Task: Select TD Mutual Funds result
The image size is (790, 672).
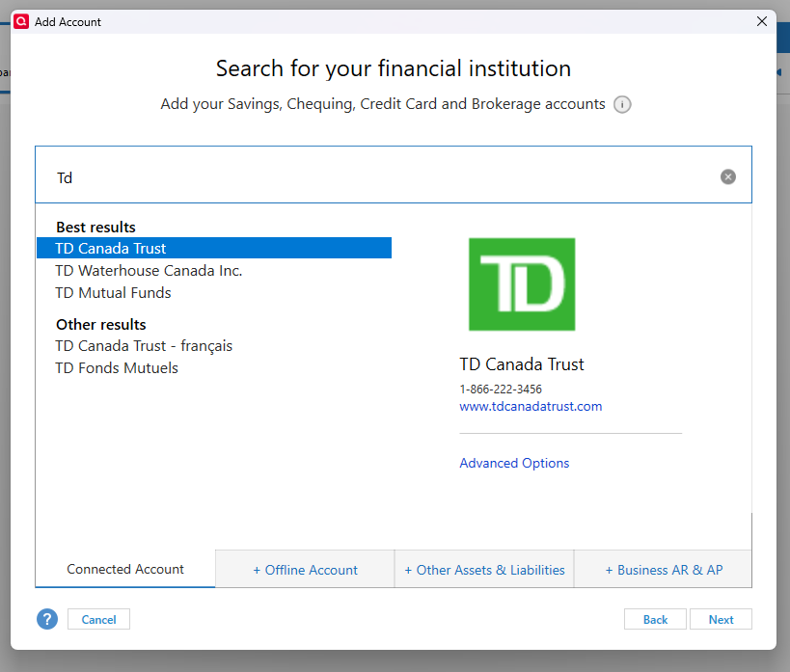Action: click(113, 293)
